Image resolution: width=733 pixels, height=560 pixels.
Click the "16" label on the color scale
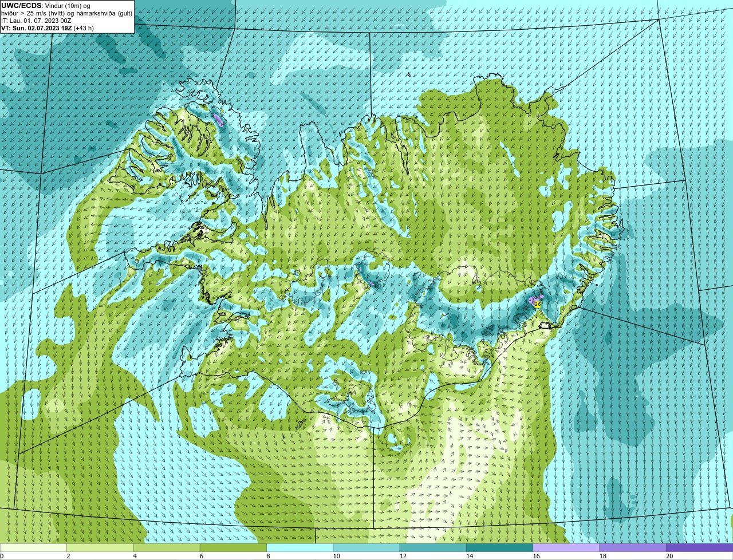[x=536, y=556]
